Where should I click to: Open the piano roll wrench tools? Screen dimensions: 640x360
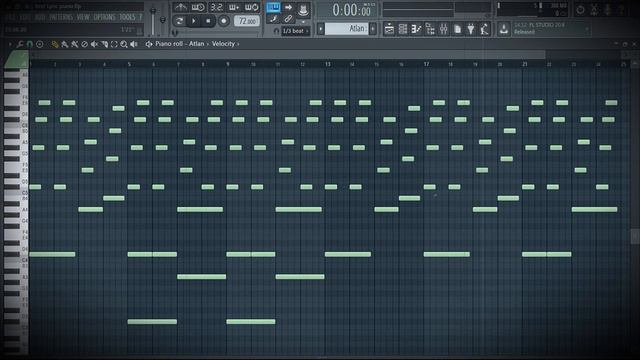coord(20,44)
